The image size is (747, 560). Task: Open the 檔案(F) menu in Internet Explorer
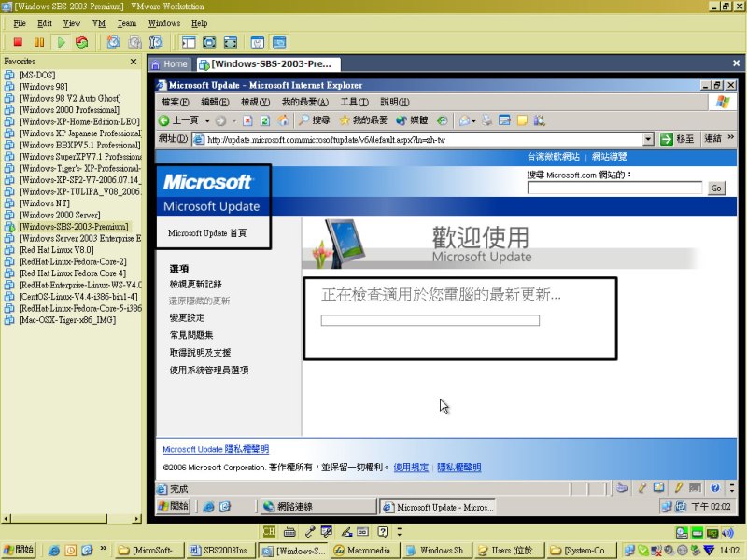point(175,102)
